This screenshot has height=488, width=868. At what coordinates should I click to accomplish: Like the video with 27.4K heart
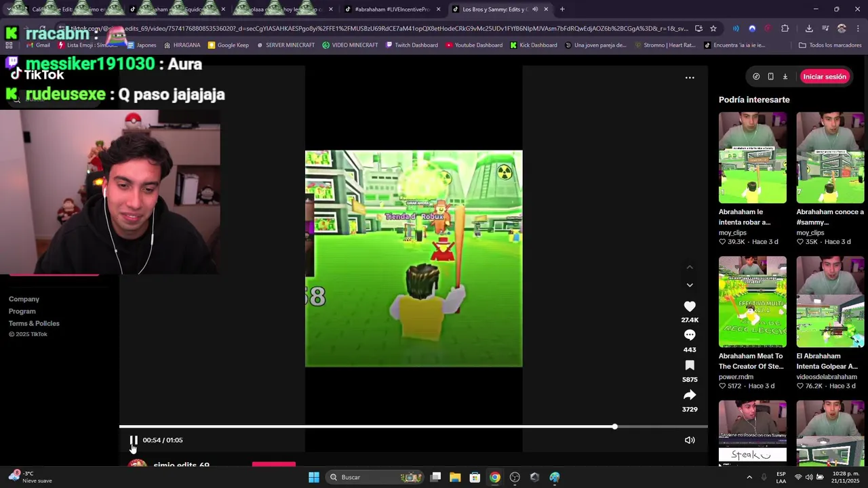click(x=690, y=306)
